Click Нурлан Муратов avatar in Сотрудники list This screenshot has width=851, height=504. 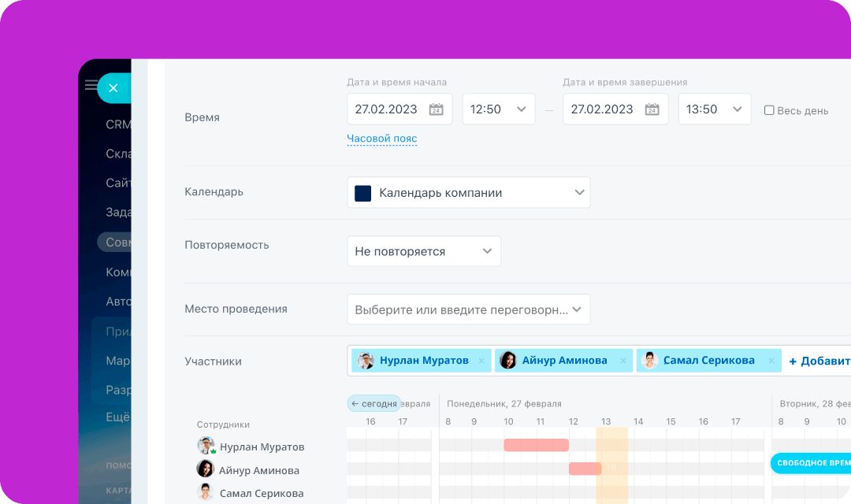(206, 446)
